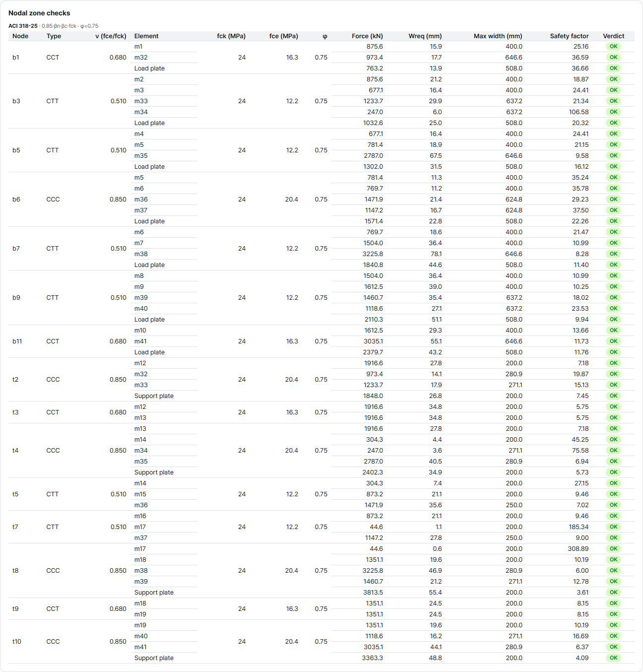Click element cell 'm10'

coord(140,330)
